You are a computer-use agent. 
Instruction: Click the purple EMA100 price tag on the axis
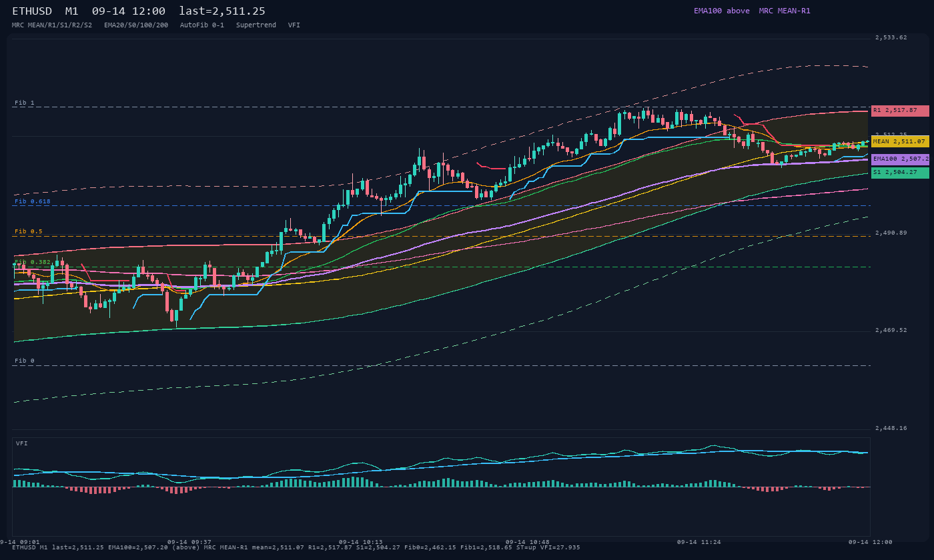coord(900,159)
